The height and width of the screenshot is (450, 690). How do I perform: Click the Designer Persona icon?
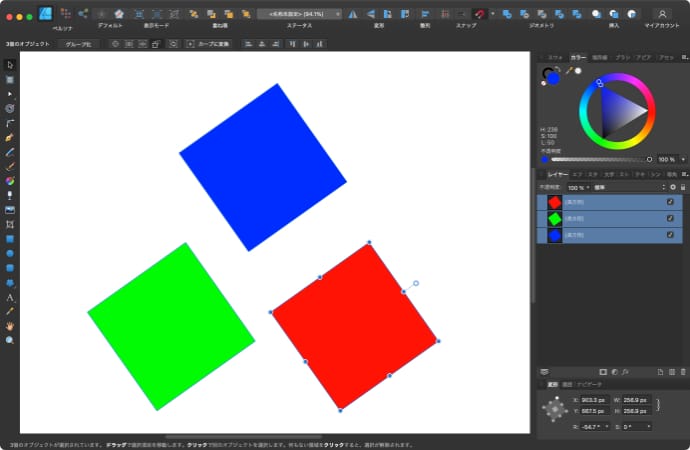click(x=46, y=14)
